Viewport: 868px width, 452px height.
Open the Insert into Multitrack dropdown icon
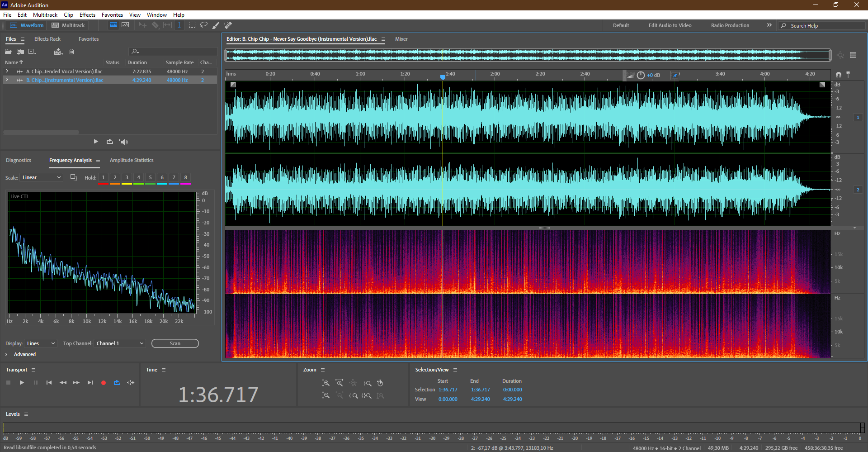point(58,52)
